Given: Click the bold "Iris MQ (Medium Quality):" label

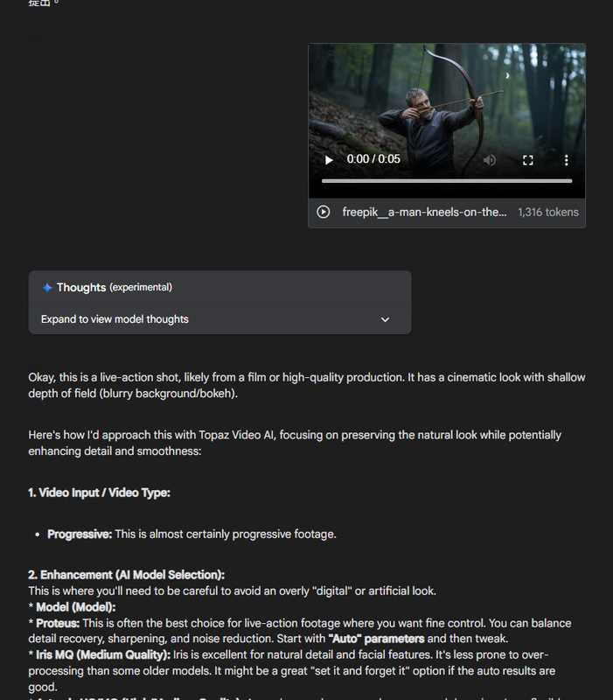Looking at the screenshot, I should pos(103,654).
